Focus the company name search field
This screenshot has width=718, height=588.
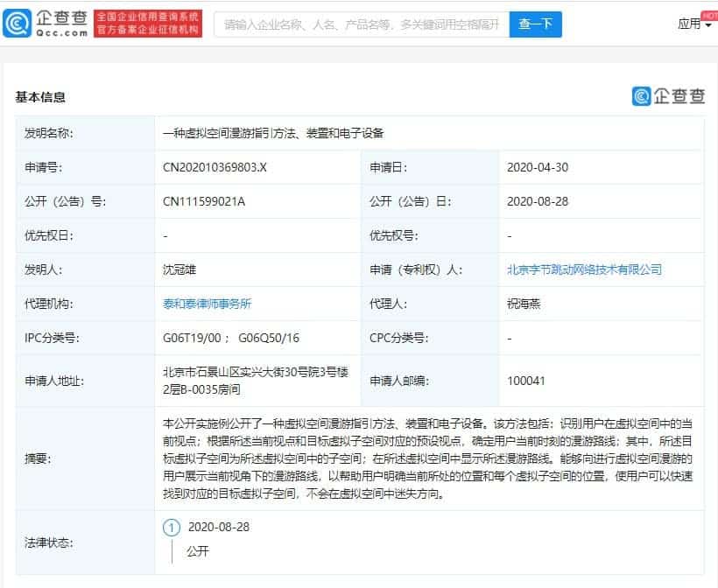(x=362, y=24)
